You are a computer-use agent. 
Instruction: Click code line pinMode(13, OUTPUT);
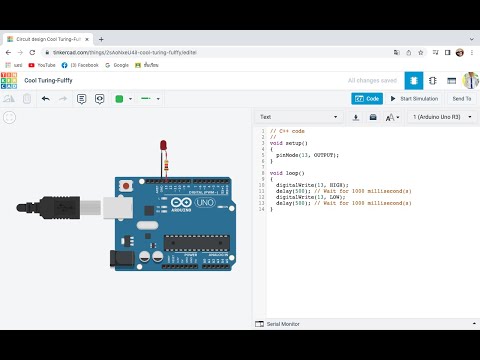307,155
